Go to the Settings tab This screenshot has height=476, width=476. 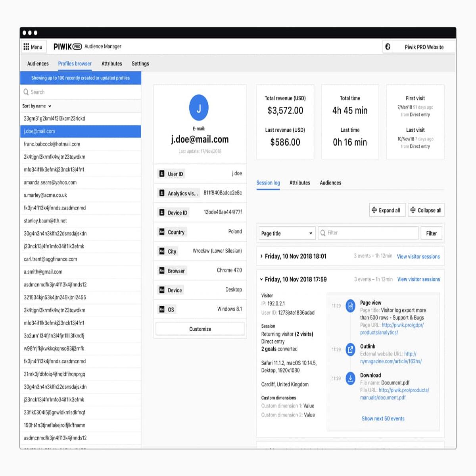(140, 63)
